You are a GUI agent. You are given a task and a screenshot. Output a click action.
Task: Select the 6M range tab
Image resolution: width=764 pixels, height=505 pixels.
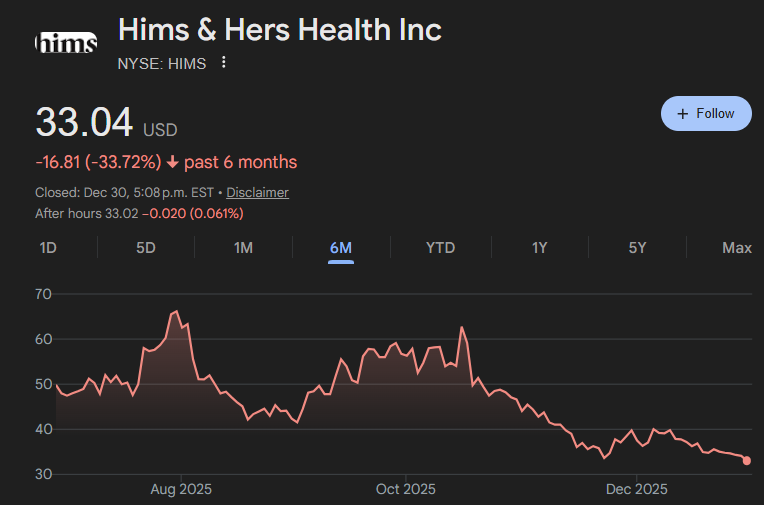[341, 248]
